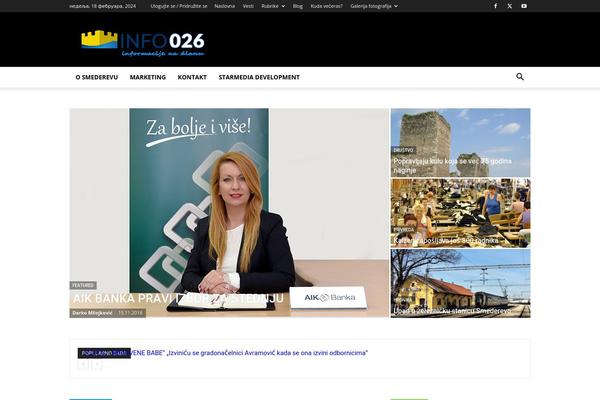Screen dimensions: 600x400
Task: Open the YouTube channel icon
Action: click(x=524, y=6)
